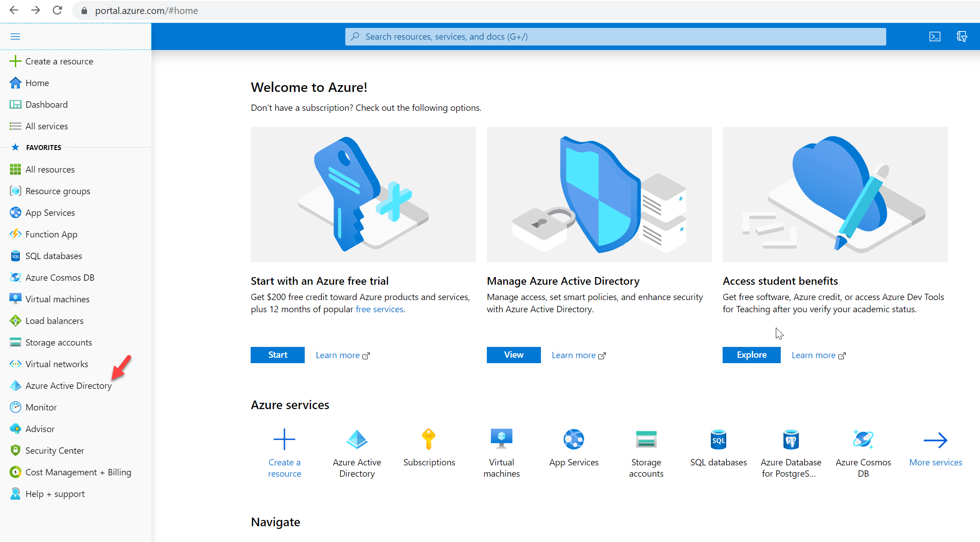Viewport: 980px width, 542px height.
Task: Go back in the browser
Action: pos(14,10)
